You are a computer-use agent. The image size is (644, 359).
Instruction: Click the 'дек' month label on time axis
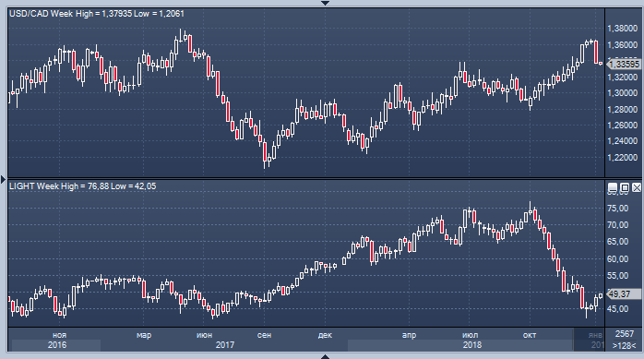(325, 335)
